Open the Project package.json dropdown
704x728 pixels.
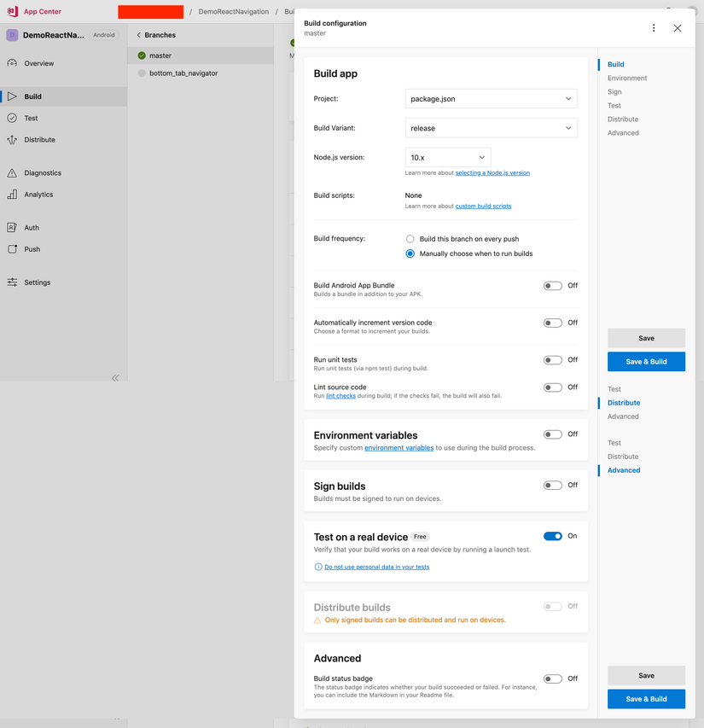491,99
